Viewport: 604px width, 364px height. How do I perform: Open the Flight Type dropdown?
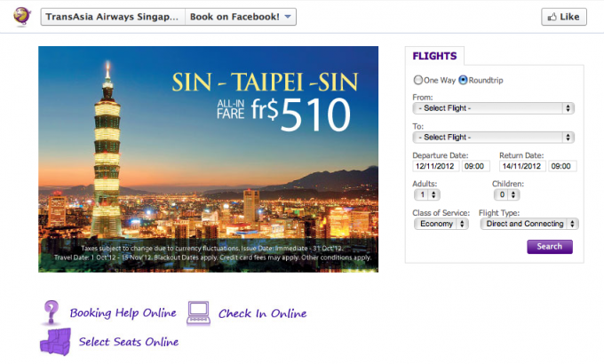click(x=529, y=224)
